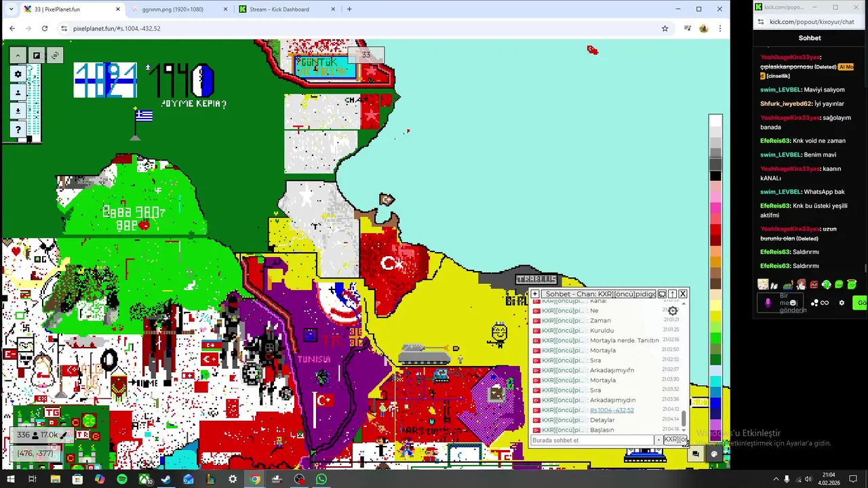868x488 pixels.
Task: Open the tab search dropdown arrow
Action: 11,9
